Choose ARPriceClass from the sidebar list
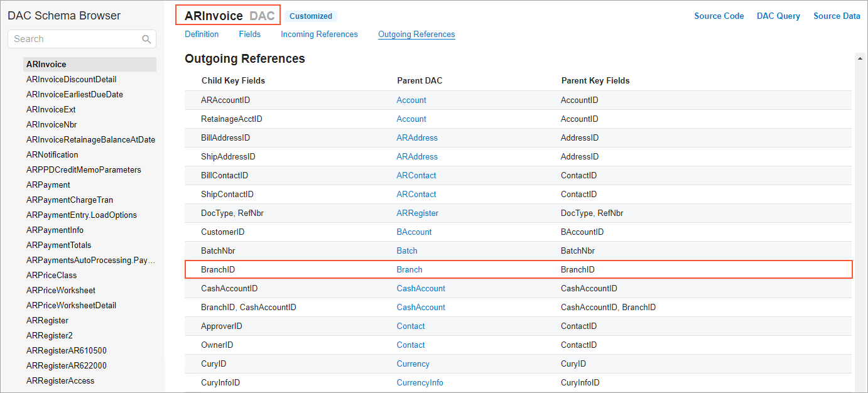 coord(52,275)
